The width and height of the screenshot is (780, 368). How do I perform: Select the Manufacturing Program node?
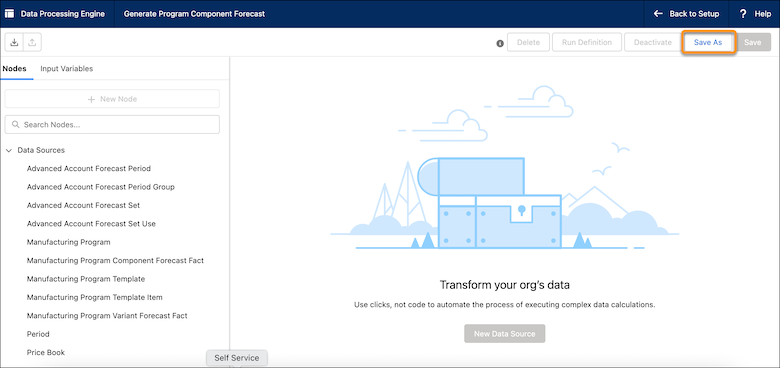click(x=69, y=242)
